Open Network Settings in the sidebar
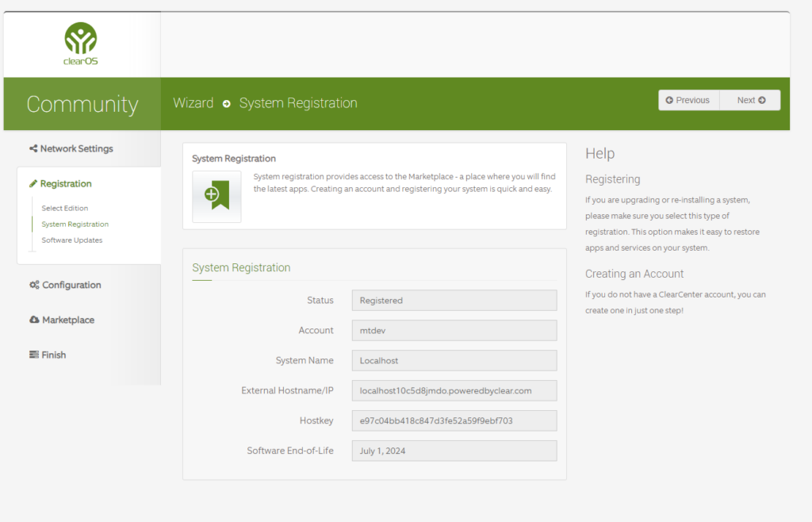812x522 pixels. point(71,148)
